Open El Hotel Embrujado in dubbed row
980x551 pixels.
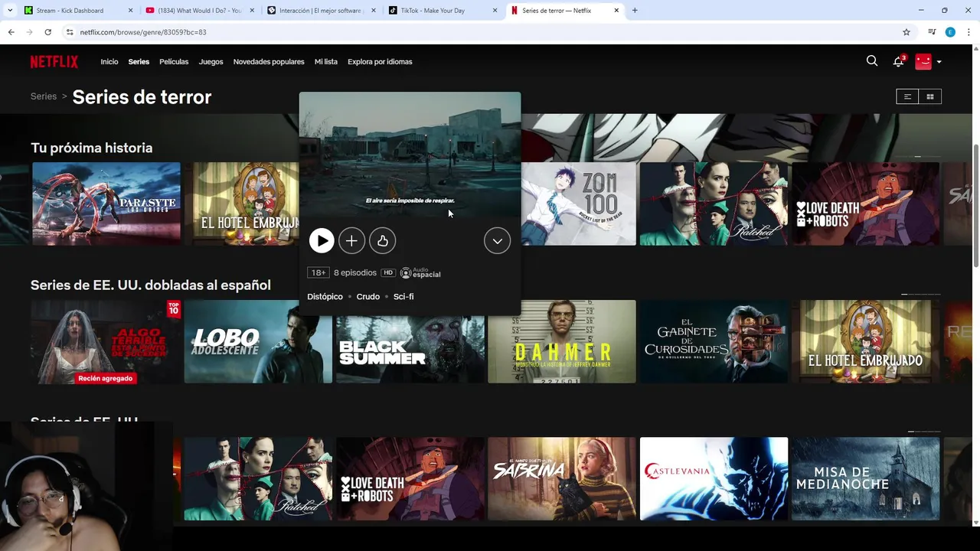coord(865,341)
